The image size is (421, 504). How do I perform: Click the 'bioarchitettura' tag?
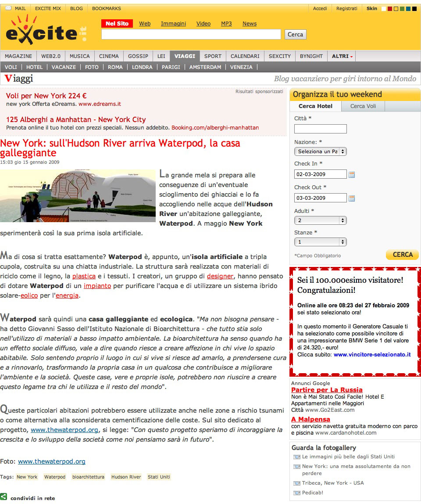(88, 477)
